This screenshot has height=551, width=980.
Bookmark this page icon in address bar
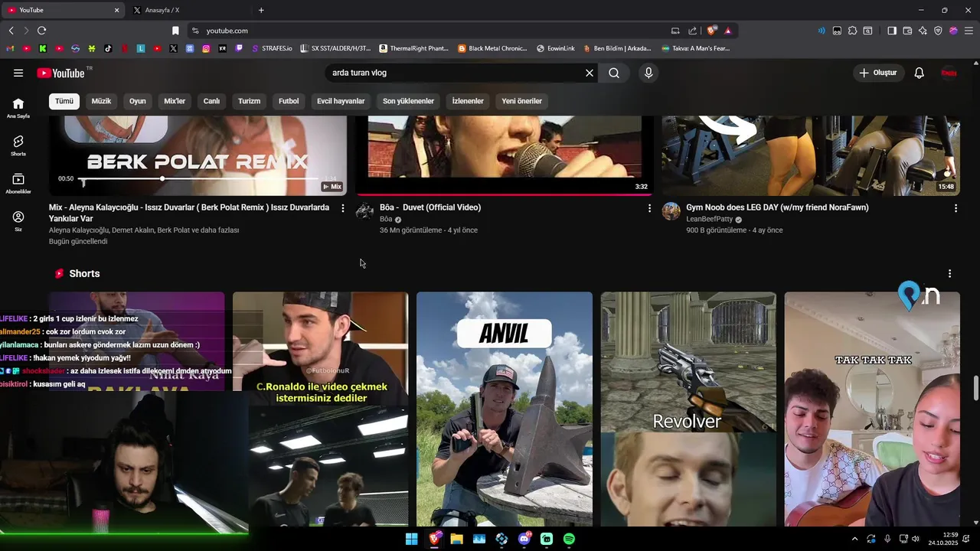tap(175, 31)
